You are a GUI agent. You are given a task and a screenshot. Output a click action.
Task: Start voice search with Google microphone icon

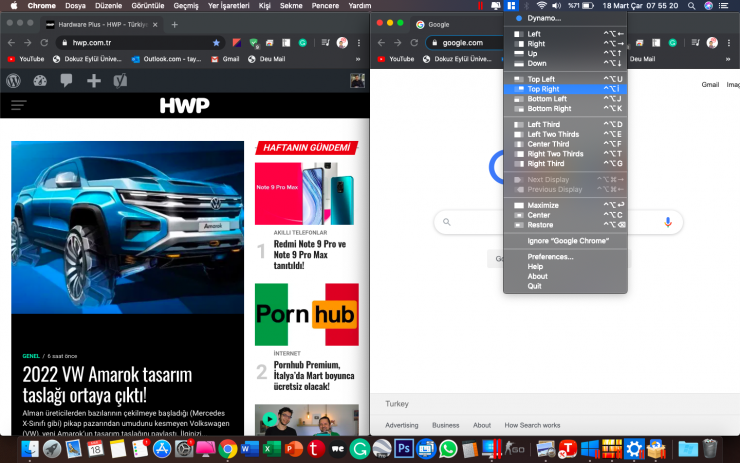[x=668, y=222]
